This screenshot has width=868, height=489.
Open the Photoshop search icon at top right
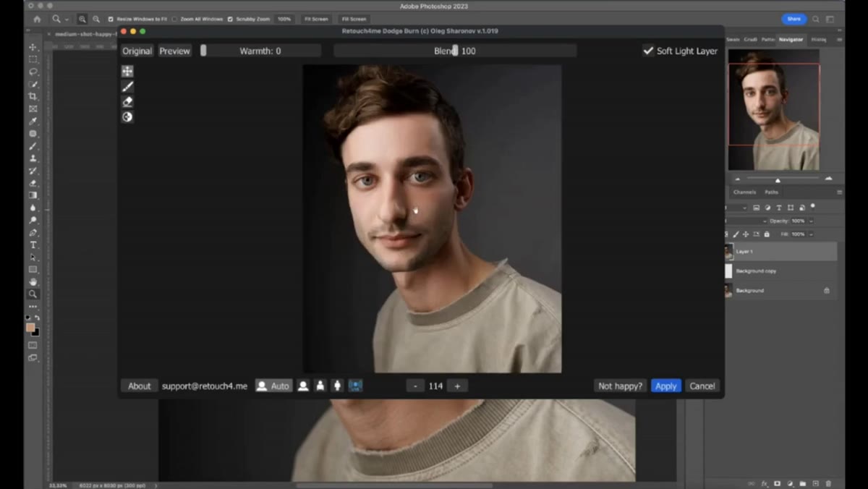[x=816, y=19]
